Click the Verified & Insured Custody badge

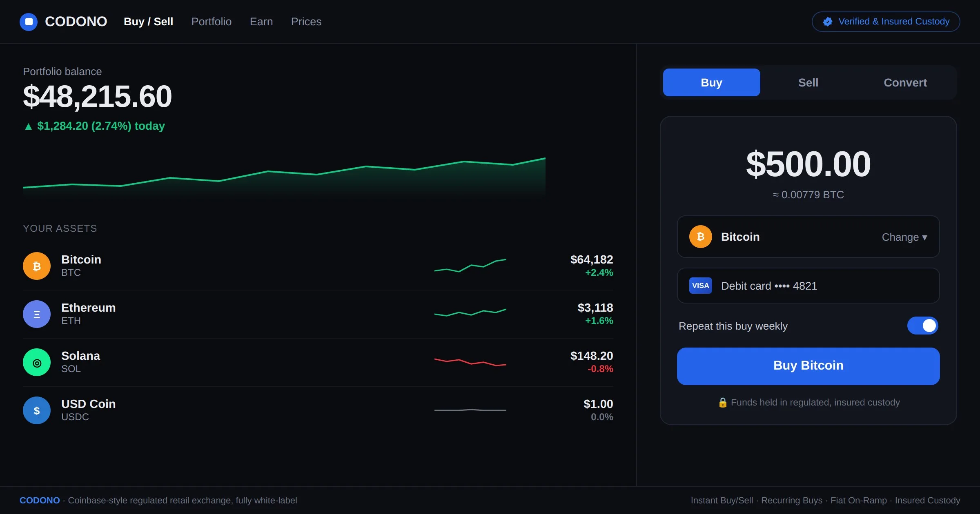coord(886,22)
